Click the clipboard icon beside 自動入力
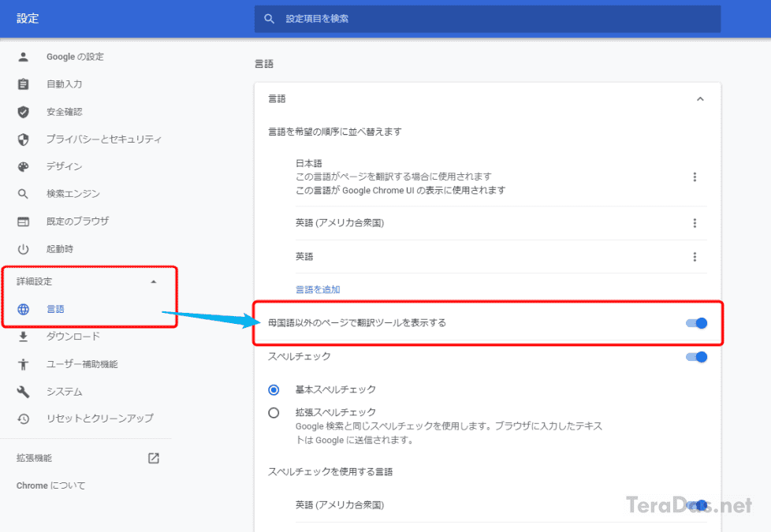This screenshot has height=532, width=771. pyautogui.click(x=23, y=84)
